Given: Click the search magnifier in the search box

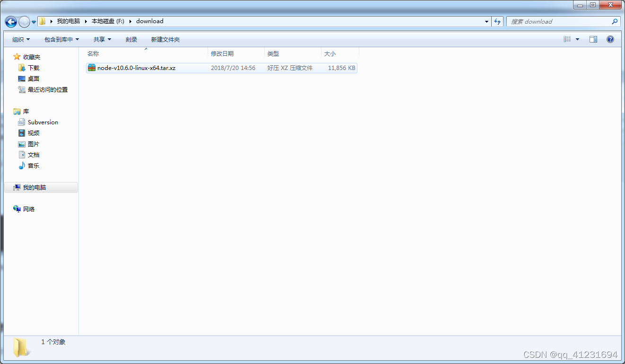Looking at the screenshot, I should [615, 21].
